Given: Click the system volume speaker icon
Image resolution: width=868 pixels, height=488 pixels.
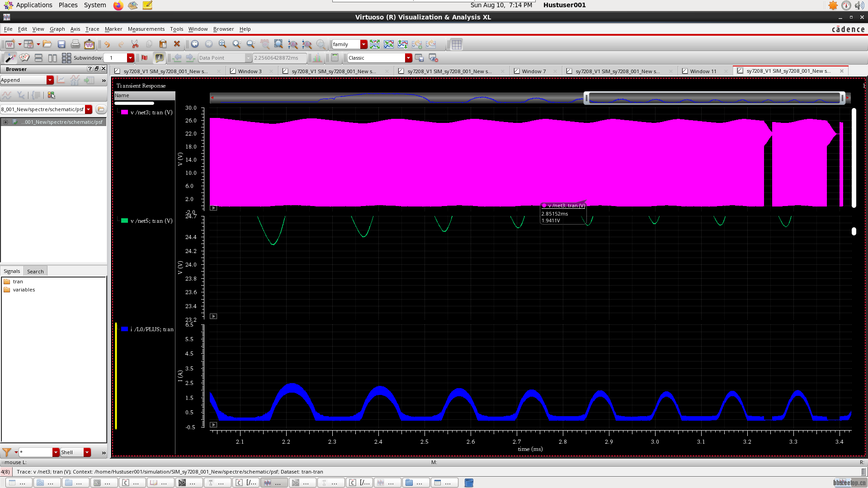Looking at the screenshot, I should click(859, 5).
